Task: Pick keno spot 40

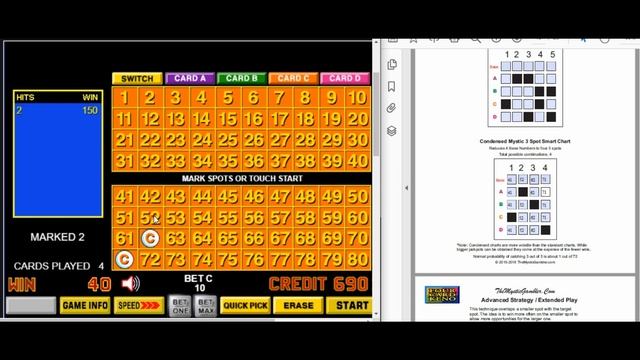Action: coord(358,161)
